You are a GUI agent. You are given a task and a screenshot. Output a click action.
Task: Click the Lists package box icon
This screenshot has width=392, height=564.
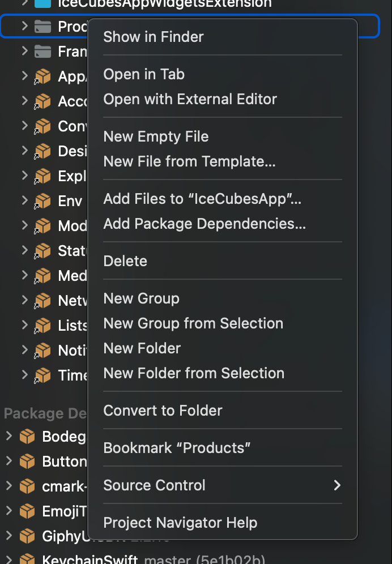click(x=42, y=326)
